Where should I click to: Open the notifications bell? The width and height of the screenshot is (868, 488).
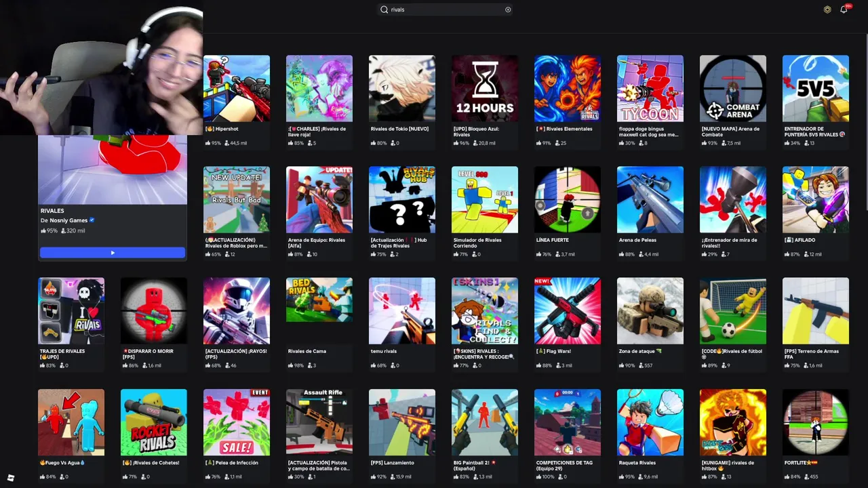click(844, 9)
